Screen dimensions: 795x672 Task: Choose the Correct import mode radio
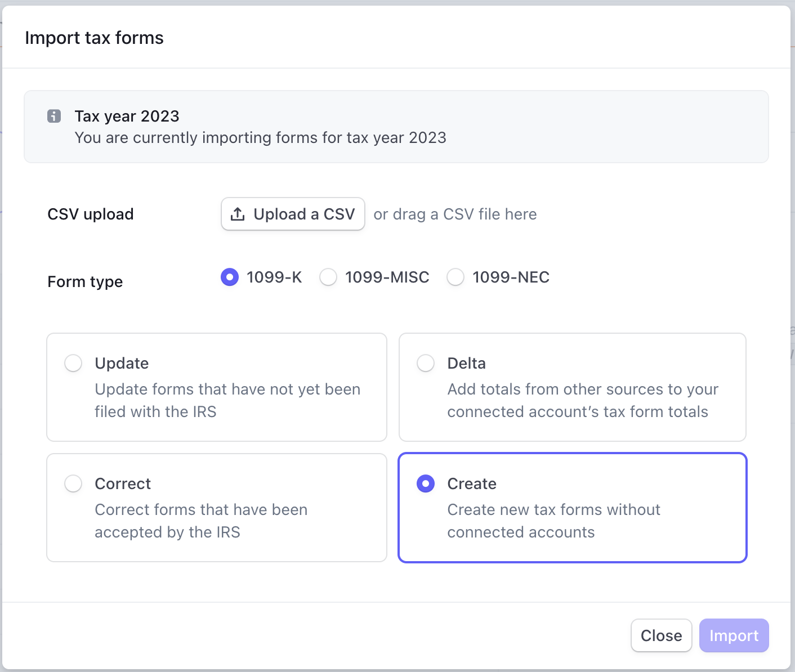(73, 483)
